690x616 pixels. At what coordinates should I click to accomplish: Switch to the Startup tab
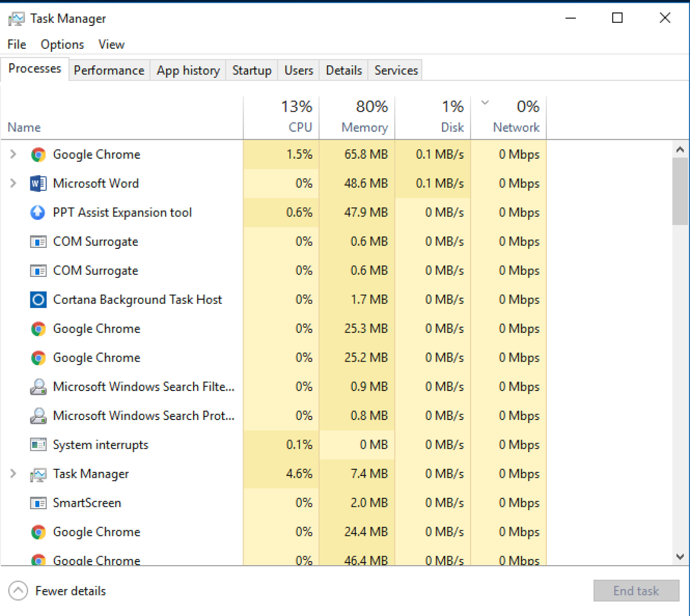click(251, 70)
